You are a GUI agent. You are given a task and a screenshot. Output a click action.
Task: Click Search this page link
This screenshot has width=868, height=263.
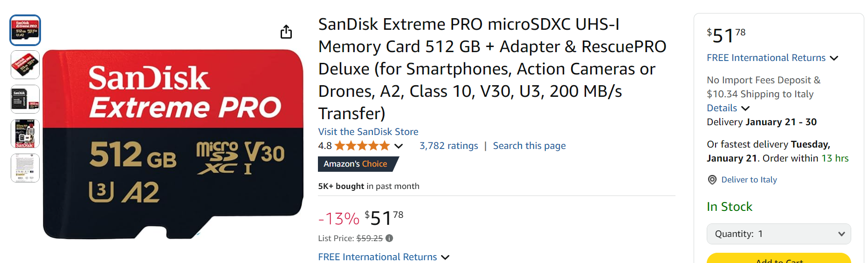point(530,146)
